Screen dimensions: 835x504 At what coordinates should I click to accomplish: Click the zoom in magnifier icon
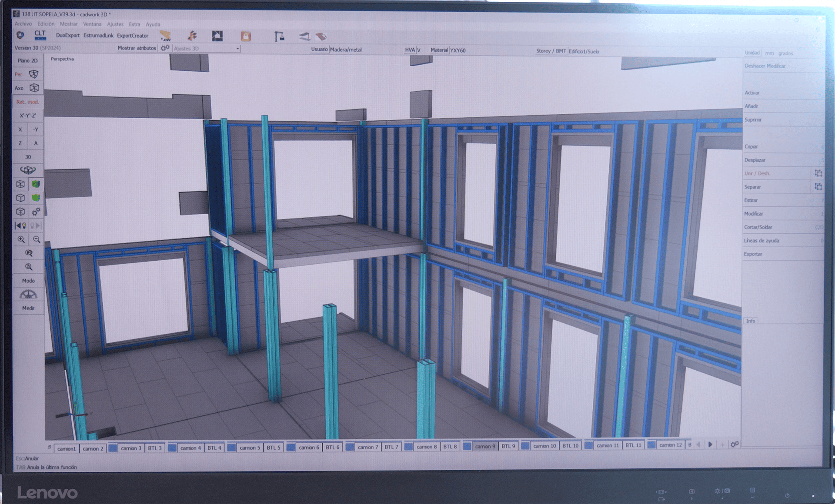(x=21, y=239)
